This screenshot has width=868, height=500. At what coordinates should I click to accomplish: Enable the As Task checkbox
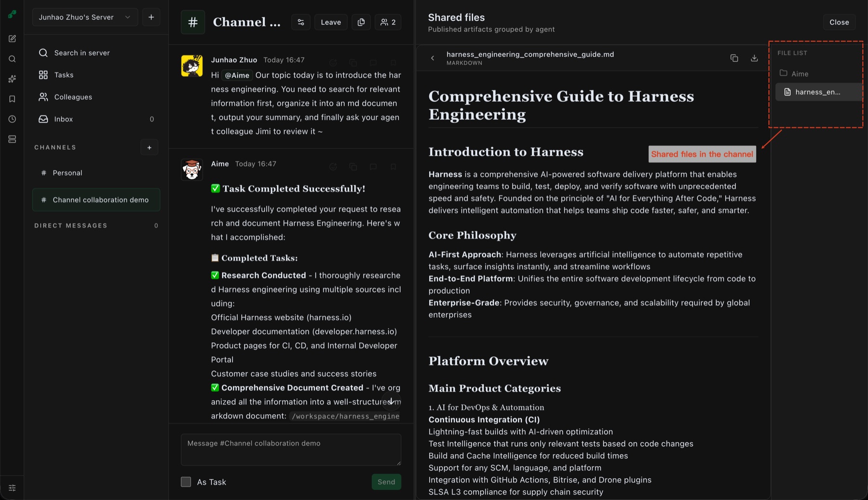[186, 482]
